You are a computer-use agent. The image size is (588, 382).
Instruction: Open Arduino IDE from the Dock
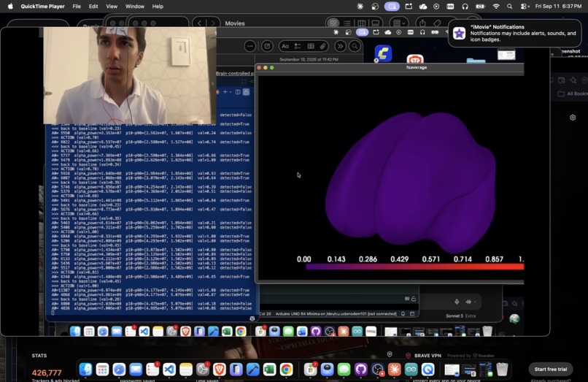click(x=411, y=370)
